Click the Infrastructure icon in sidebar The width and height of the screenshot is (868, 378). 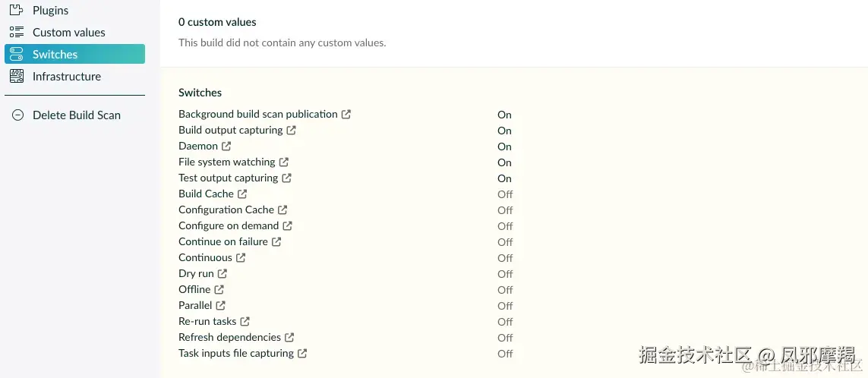17,77
